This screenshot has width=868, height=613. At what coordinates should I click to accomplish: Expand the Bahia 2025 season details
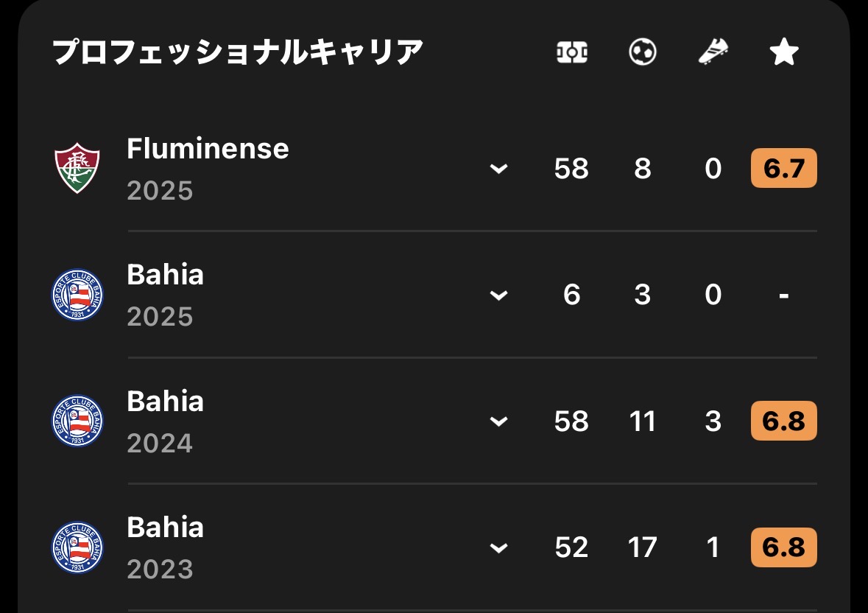(x=499, y=295)
